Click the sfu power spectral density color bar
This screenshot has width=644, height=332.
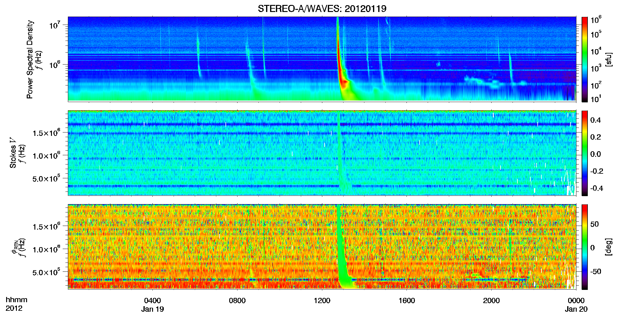[x=584, y=59]
